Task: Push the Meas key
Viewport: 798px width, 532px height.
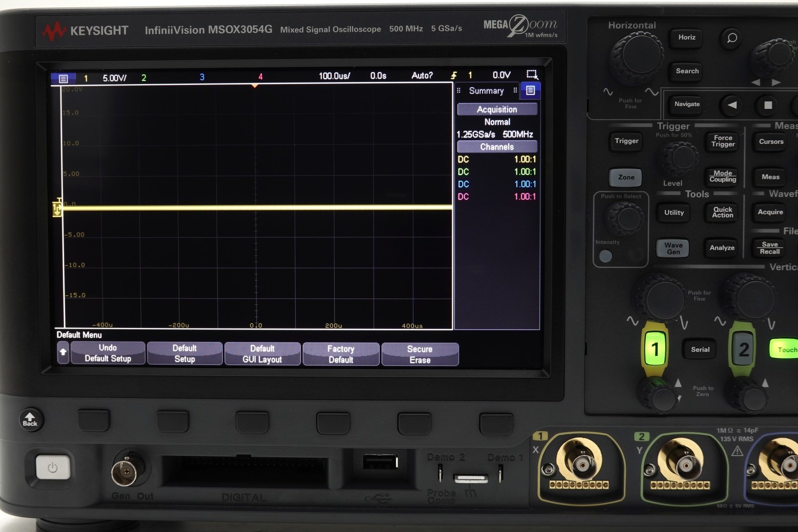Action: pyautogui.click(x=771, y=177)
